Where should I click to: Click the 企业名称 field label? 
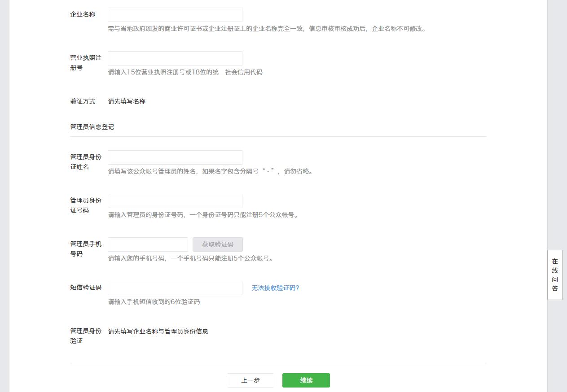point(83,14)
